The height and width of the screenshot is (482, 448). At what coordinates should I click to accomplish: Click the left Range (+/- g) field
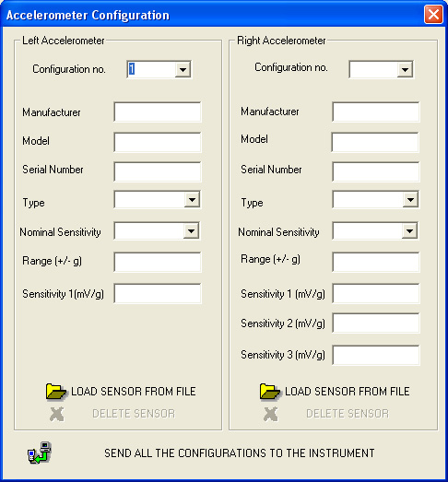(158, 262)
